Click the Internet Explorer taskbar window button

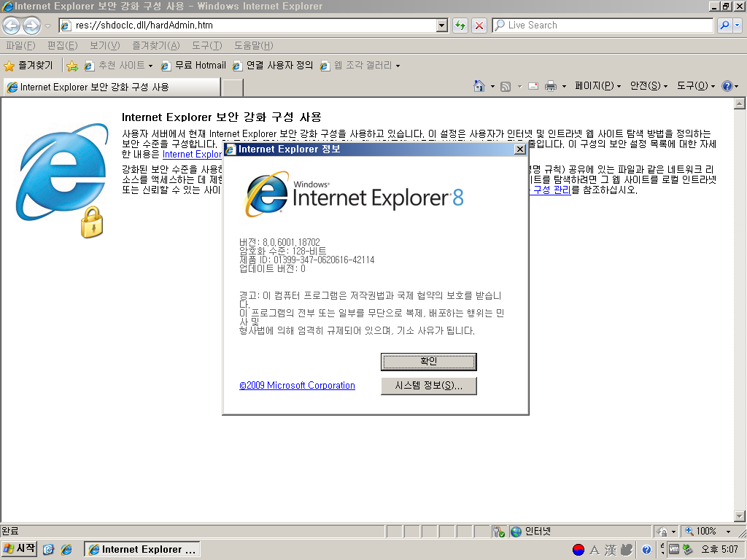click(142, 549)
